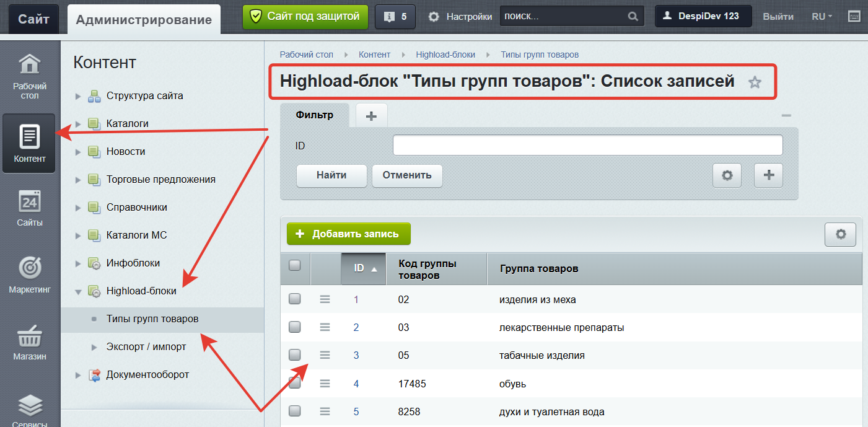Expand Документооборот tree node
Viewport: 868px width, 427px height.
[78, 375]
